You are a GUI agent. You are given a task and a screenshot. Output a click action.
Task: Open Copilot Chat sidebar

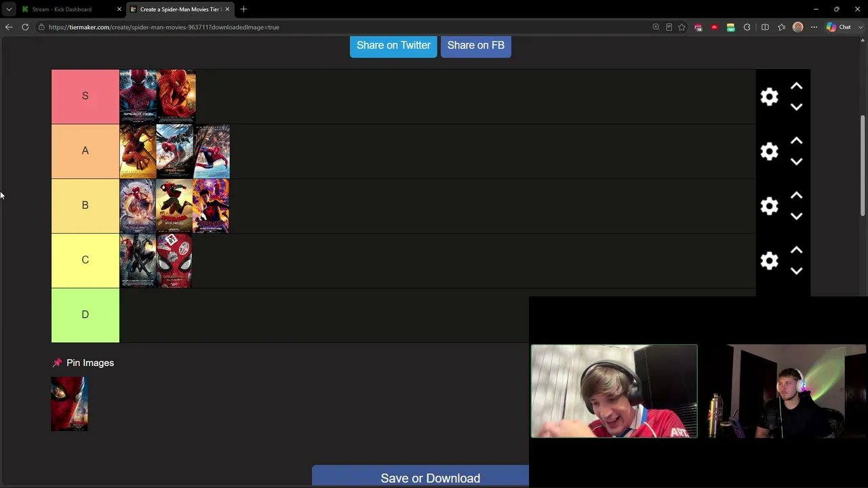(x=839, y=27)
